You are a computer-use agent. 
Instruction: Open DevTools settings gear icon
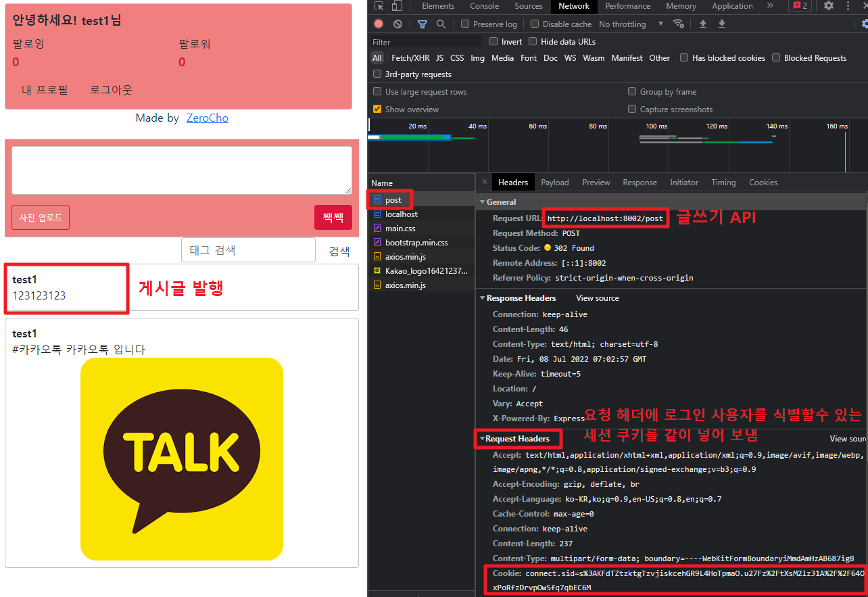pos(829,6)
